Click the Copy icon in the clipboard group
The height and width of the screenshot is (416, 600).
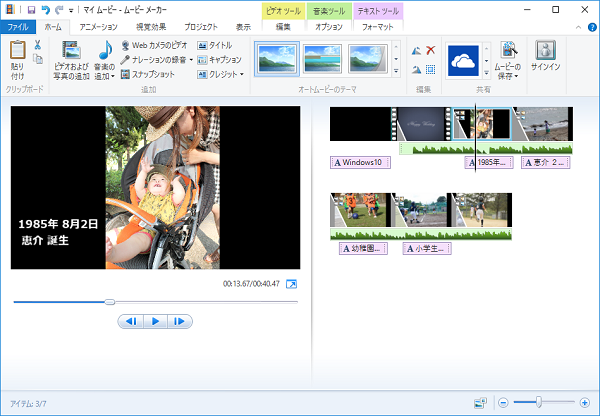pos(38,59)
